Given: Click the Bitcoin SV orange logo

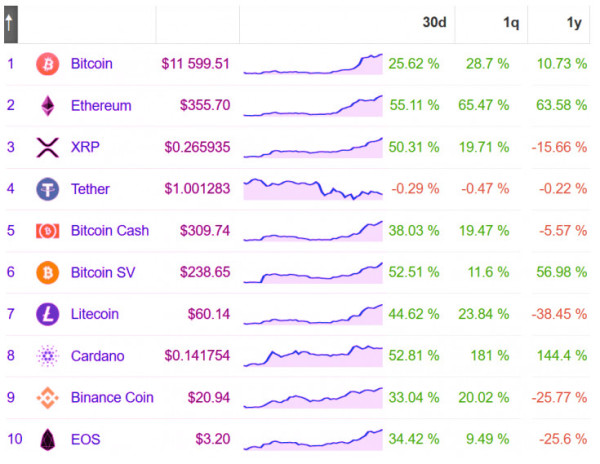Looking at the screenshot, I should point(47,272).
